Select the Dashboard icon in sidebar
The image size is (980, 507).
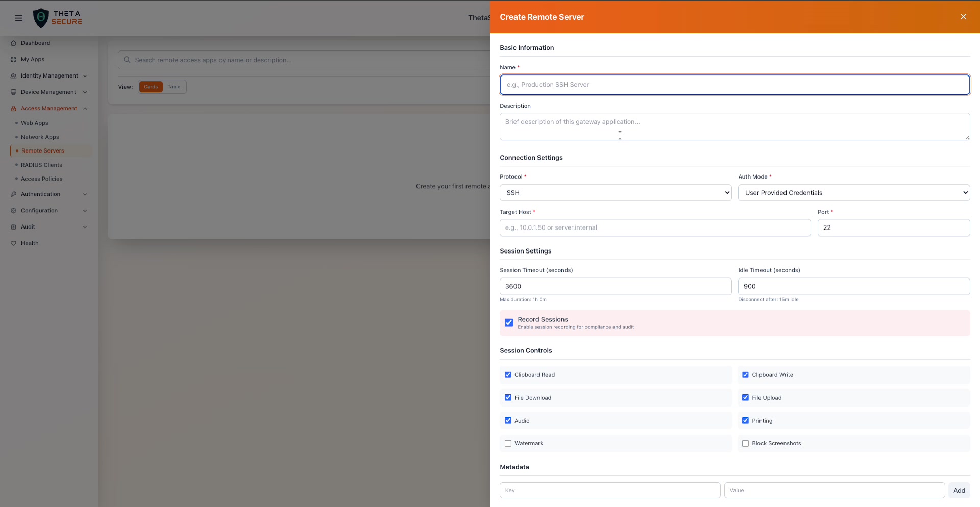tap(14, 43)
